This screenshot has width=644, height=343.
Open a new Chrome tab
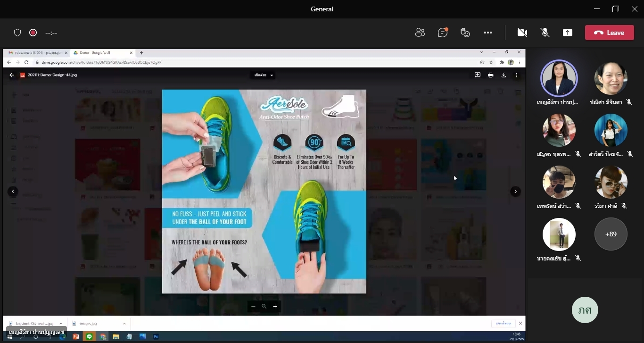point(141,53)
